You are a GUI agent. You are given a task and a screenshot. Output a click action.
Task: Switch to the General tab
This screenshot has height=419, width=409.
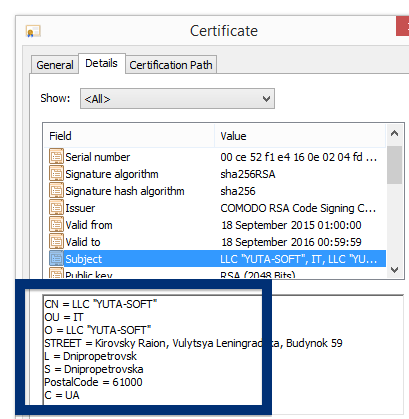55,65
